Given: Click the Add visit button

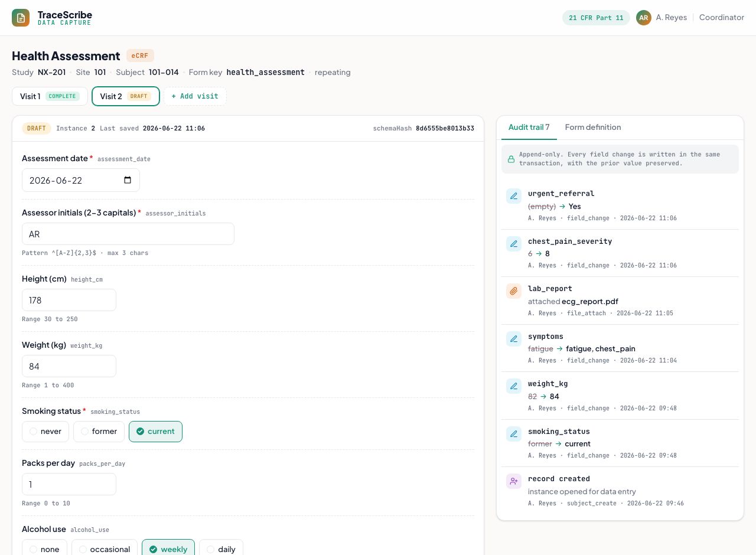Looking at the screenshot, I should pyautogui.click(x=195, y=96).
